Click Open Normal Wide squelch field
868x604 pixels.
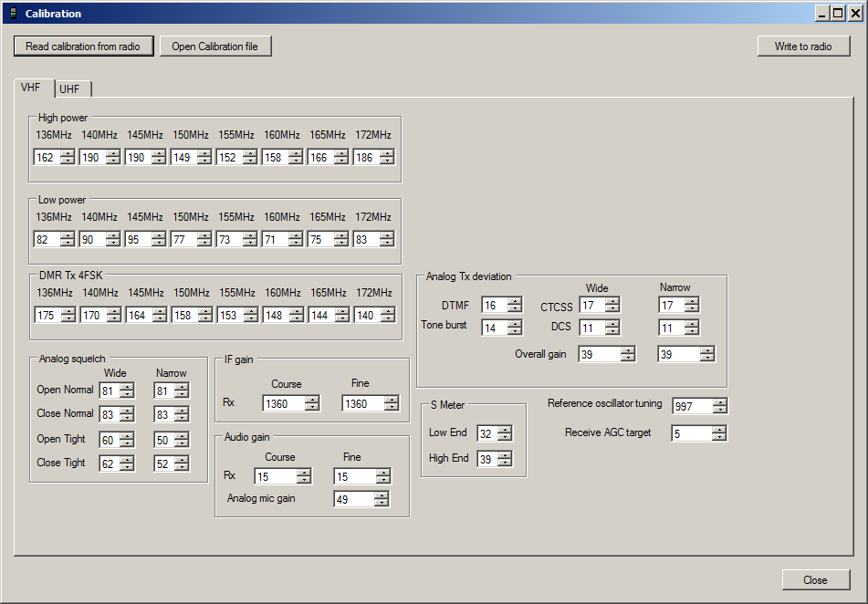[x=109, y=391]
